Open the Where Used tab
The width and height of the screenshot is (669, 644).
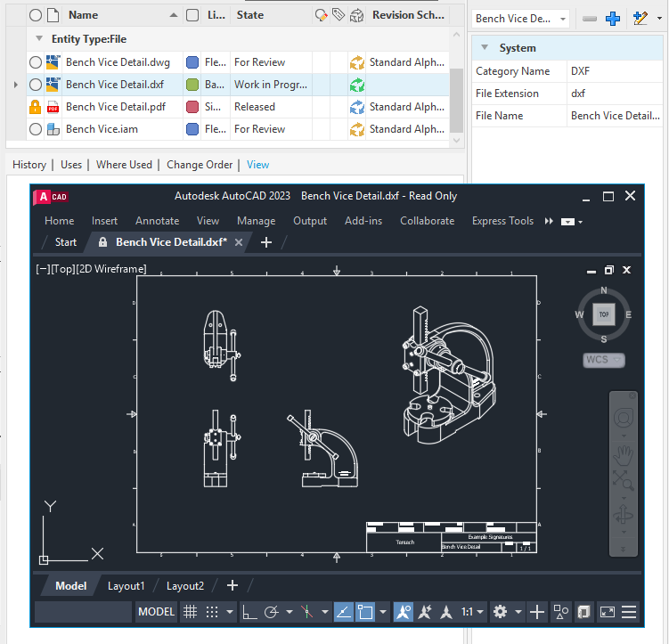[x=124, y=165]
